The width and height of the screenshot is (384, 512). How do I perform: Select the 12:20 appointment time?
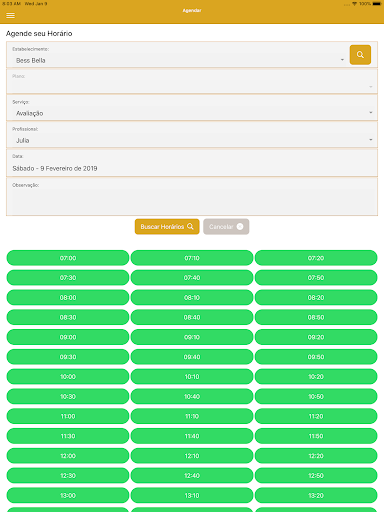tap(316, 456)
